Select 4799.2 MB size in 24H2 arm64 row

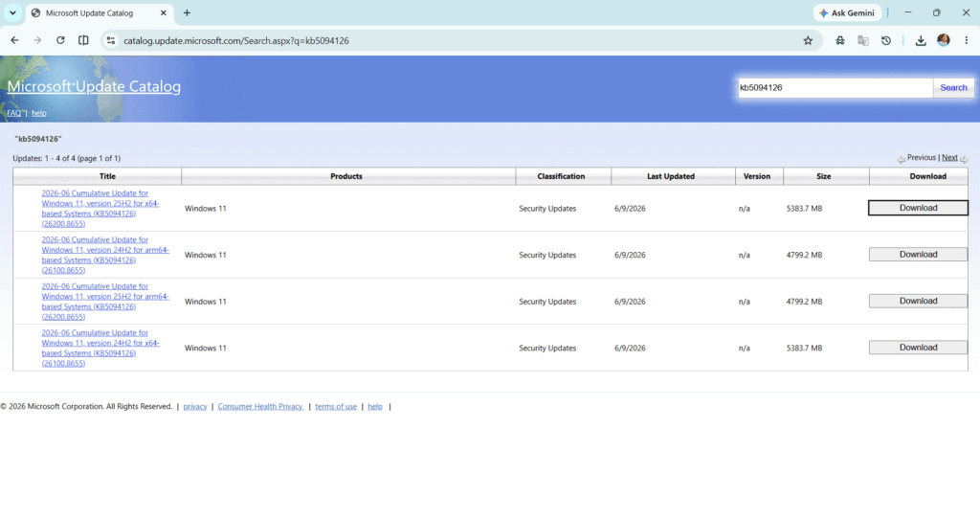point(804,255)
